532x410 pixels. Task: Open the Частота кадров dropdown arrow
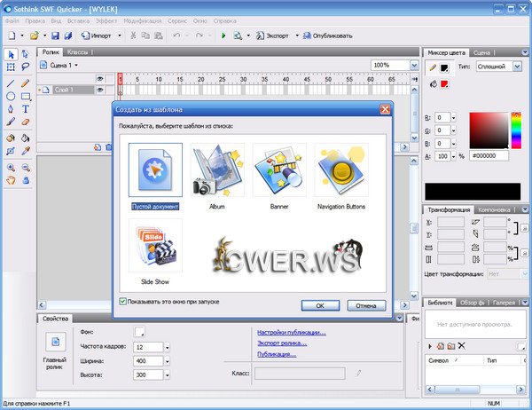click(x=166, y=347)
